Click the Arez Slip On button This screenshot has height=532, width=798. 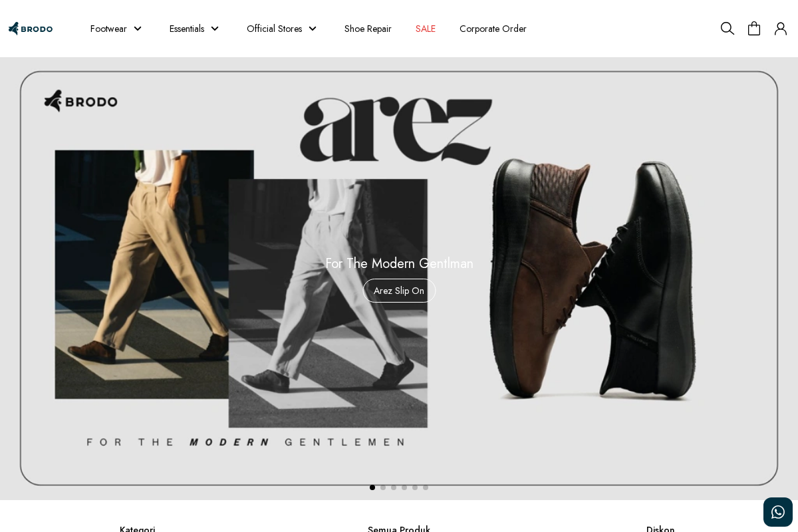399,291
